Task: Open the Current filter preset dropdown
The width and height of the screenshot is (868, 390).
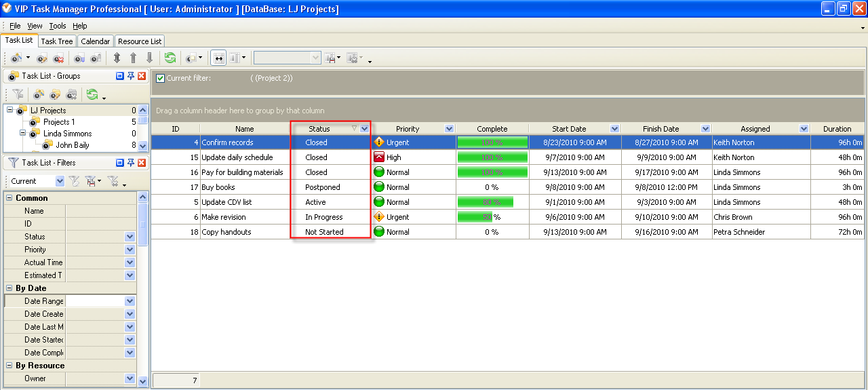Action: point(60,181)
